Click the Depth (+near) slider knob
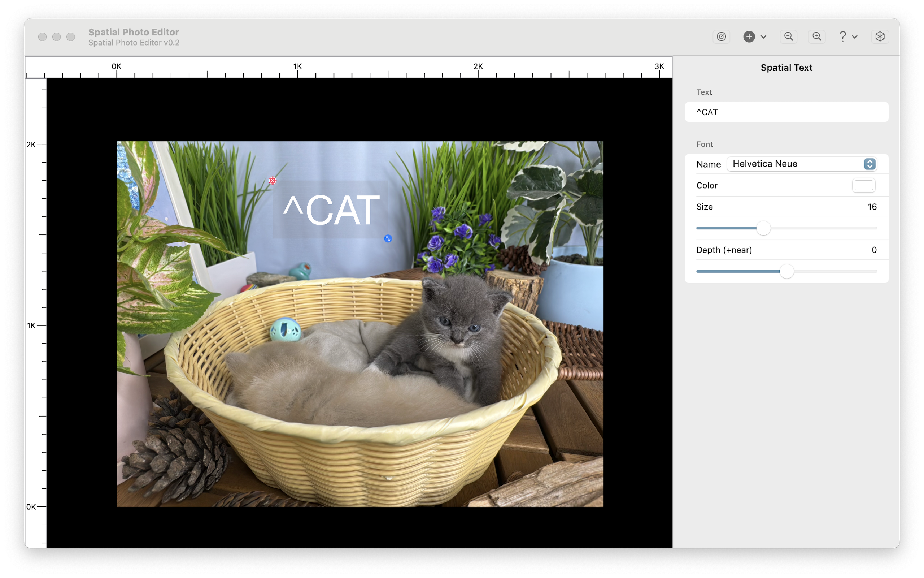924x578 pixels. 786,271
